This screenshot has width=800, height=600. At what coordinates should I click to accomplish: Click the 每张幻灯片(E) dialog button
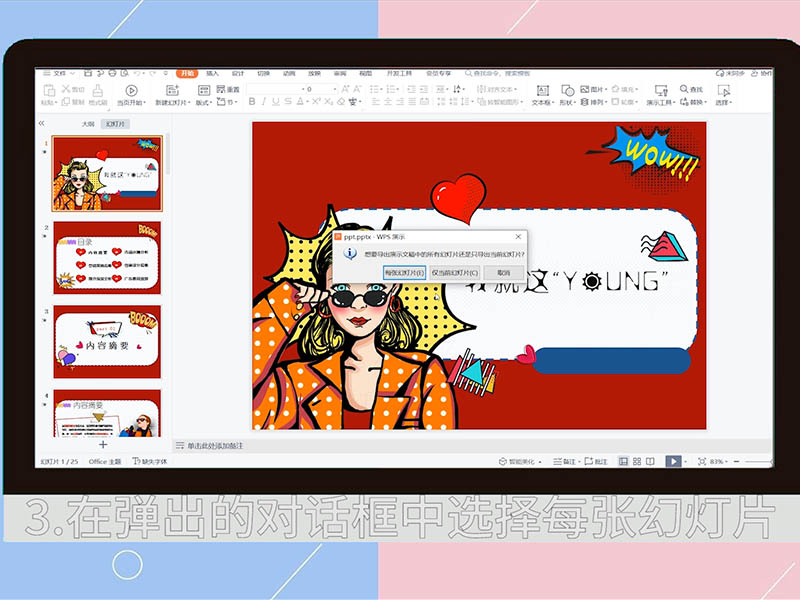pos(404,273)
